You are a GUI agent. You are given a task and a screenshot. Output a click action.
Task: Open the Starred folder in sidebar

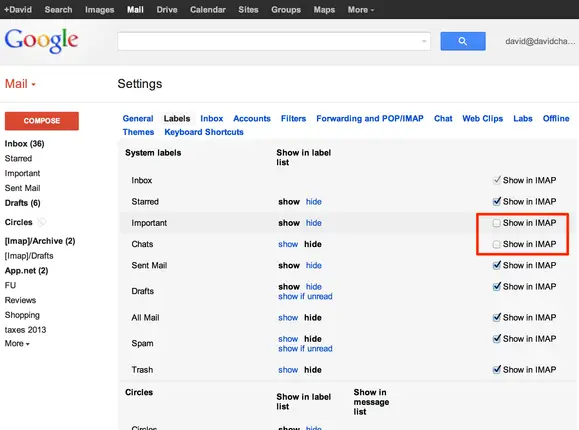18,158
